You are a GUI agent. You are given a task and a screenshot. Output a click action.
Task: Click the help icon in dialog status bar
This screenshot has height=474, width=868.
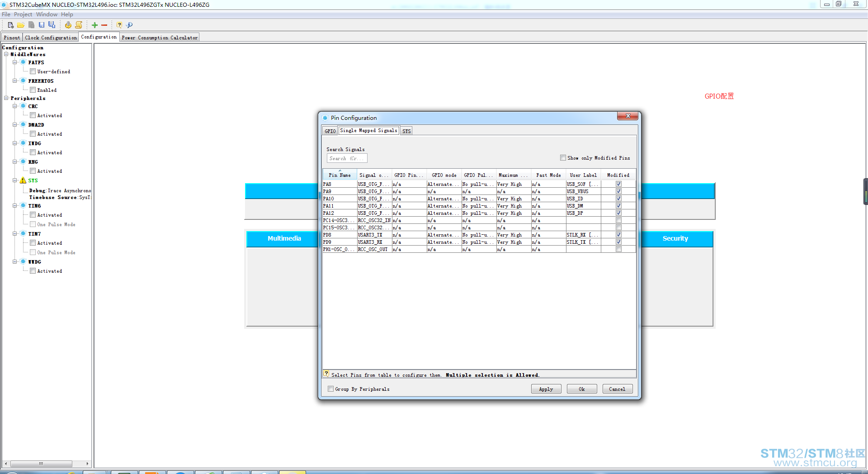[x=326, y=374]
